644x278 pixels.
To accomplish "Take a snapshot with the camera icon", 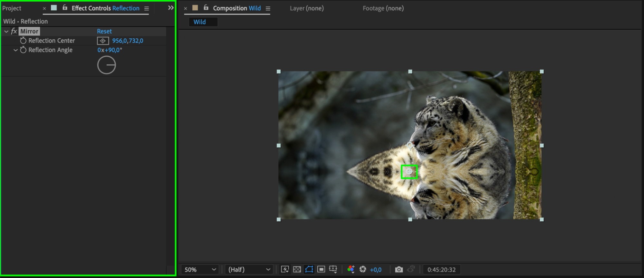I will [399, 269].
